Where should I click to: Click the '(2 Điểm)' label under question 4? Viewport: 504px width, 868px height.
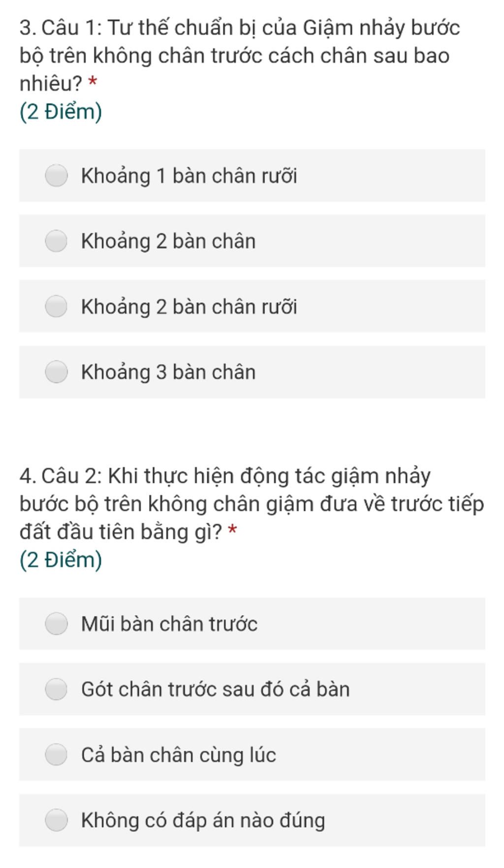point(61,560)
